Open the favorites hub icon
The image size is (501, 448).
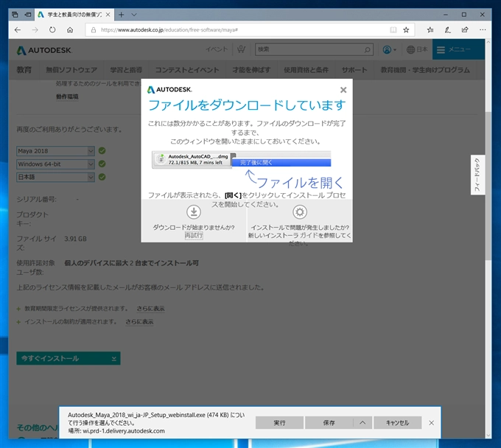[x=430, y=29]
